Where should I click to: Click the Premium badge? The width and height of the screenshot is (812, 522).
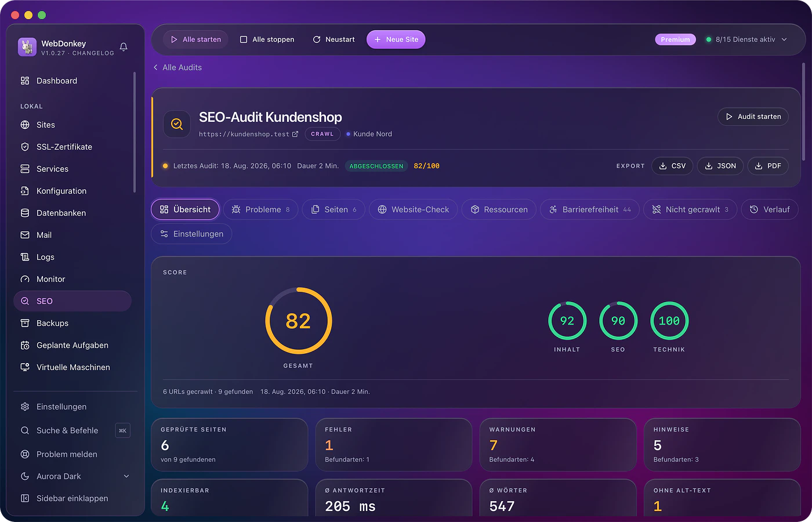click(675, 39)
